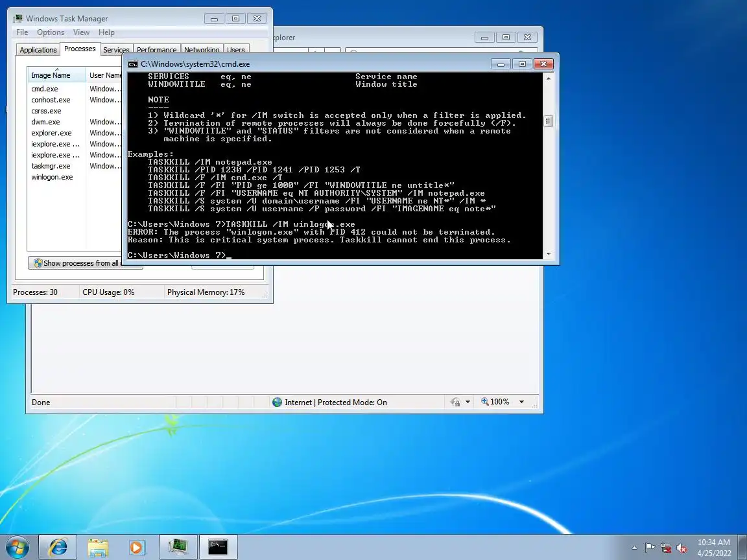The image size is (747, 560).
Task: Click scroll up arrow in cmd window
Action: tap(549, 78)
